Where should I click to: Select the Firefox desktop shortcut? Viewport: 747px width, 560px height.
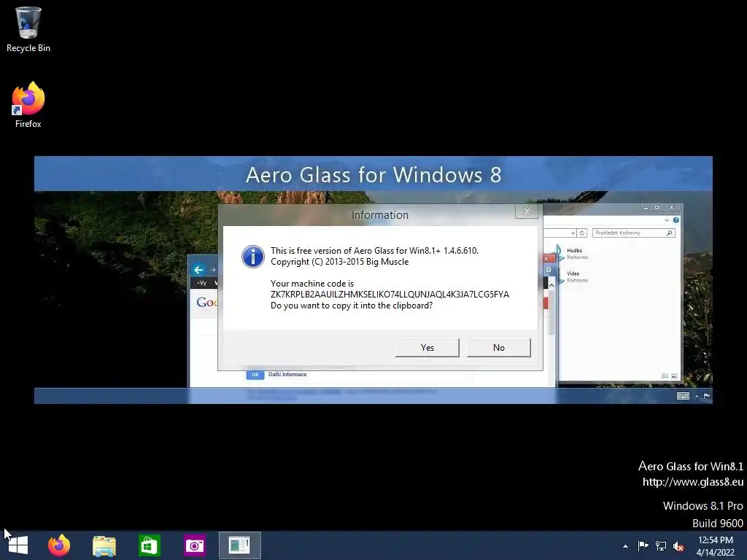pos(28,105)
